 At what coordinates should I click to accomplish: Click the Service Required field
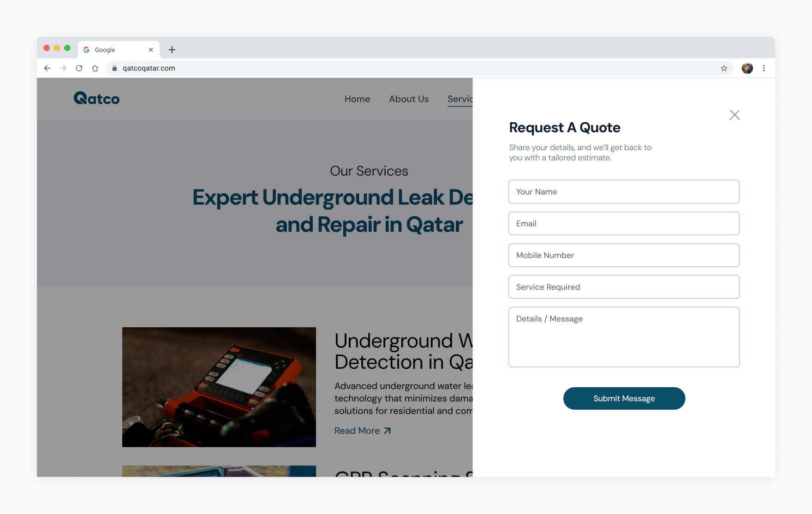pos(624,287)
